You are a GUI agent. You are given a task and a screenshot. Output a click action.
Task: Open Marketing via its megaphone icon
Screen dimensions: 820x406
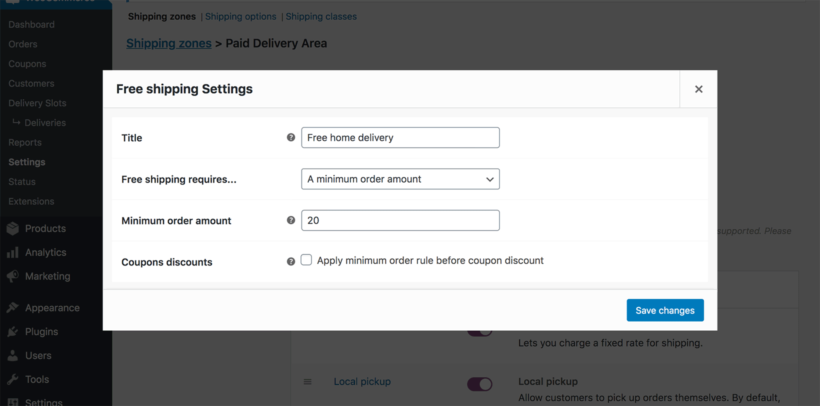point(13,276)
